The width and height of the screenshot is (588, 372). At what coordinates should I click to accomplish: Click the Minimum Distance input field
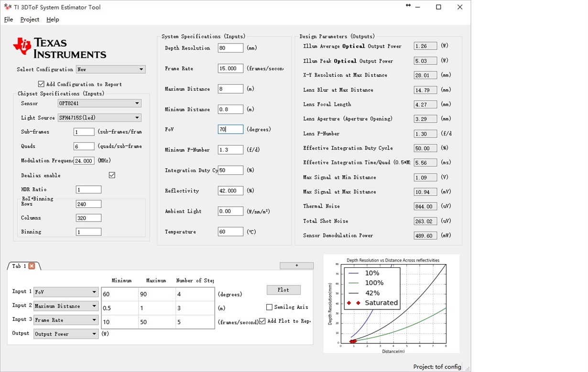(x=230, y=109)
